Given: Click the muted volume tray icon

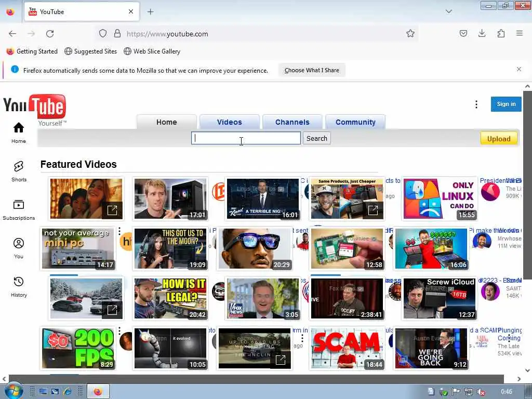Looking at the screenshot, I should (x=481, y=392).
